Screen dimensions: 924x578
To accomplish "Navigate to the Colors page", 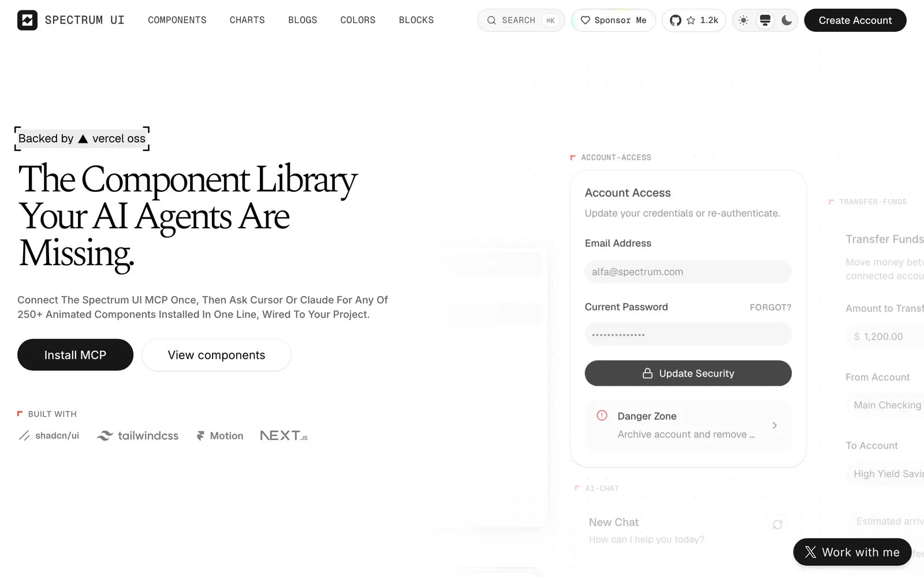I will 358,20.
